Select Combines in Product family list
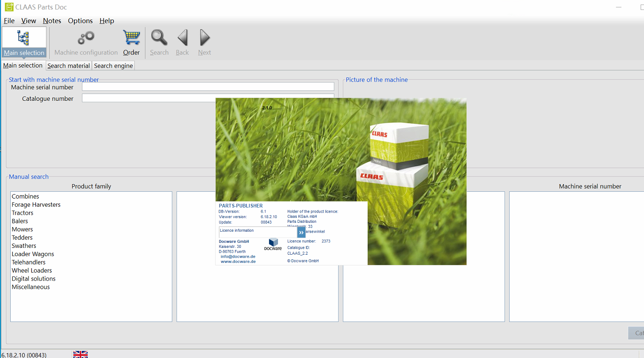The width and height of the screenshot is (644, 358). (x=25, y=196)
